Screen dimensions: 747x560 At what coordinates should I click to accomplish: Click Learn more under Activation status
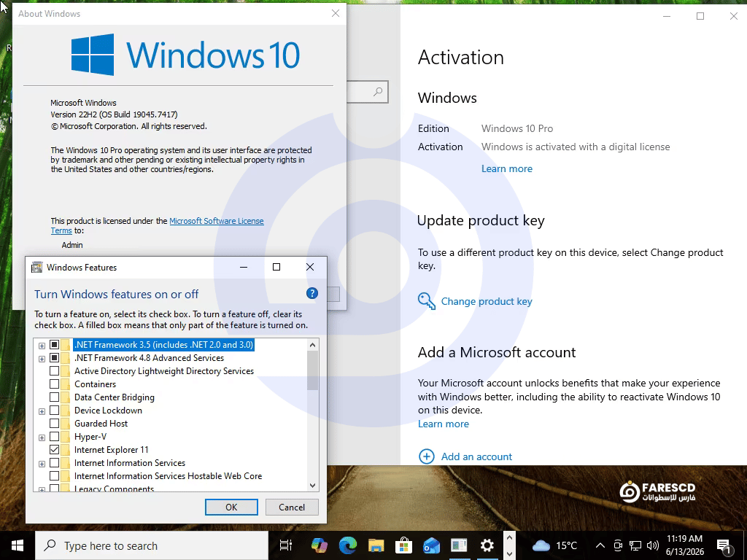507,168
